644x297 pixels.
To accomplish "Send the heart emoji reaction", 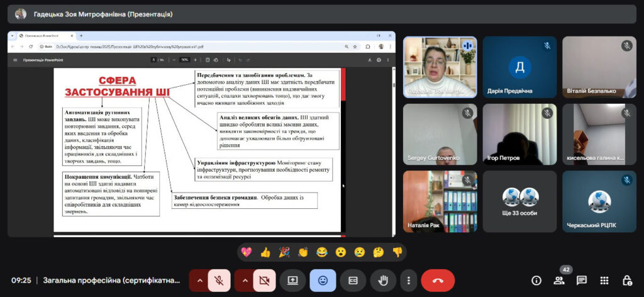I will (x=247, y=252).
